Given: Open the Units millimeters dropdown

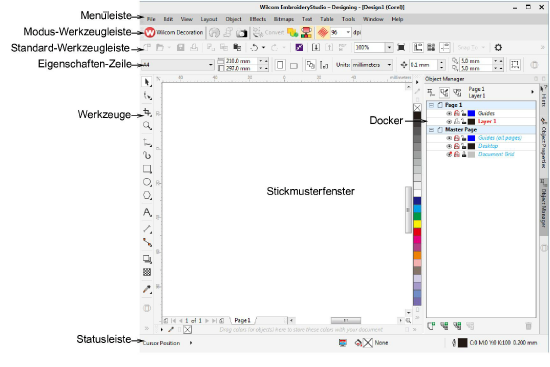Looking at the screenshot, I should 389,65.
